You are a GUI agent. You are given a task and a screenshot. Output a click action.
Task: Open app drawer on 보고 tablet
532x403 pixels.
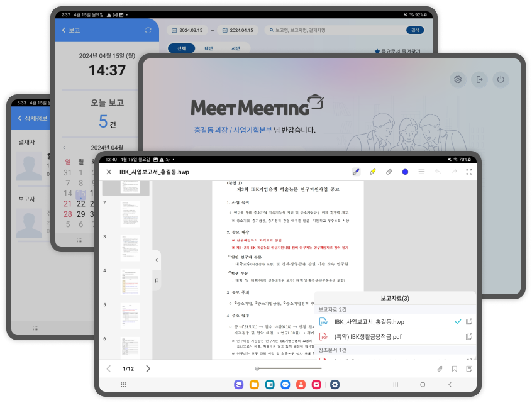[79, 240]
